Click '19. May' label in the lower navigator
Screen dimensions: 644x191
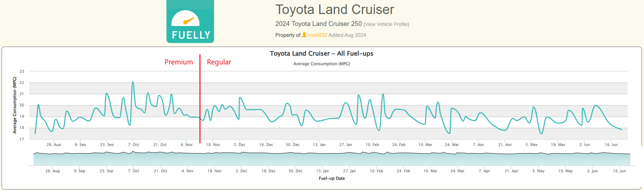pyautogui.click(x=565, y=171)
